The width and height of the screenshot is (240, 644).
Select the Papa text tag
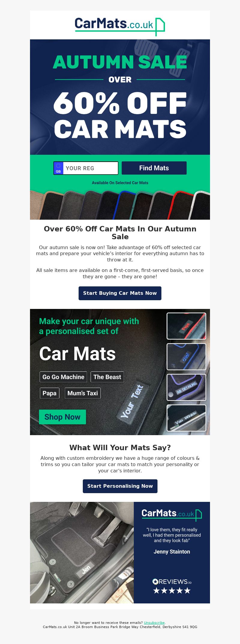pyautogui.click(x=49, y=393)
